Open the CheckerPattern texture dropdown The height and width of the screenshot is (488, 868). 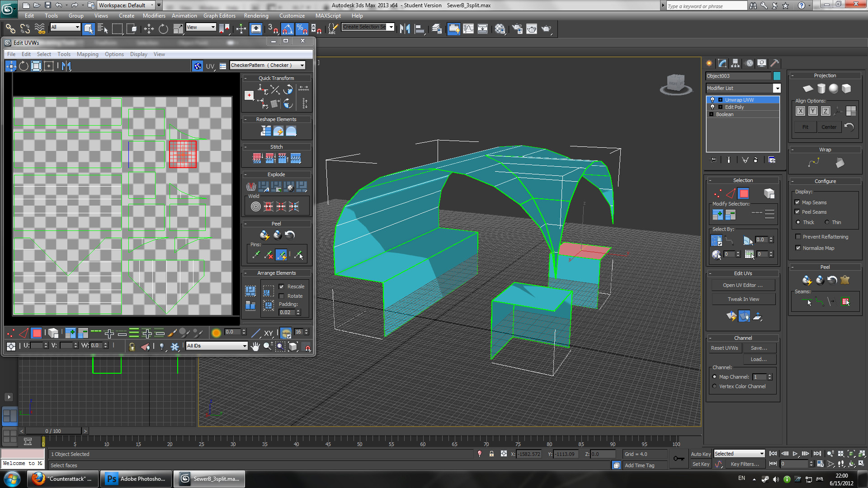[268, 66]
